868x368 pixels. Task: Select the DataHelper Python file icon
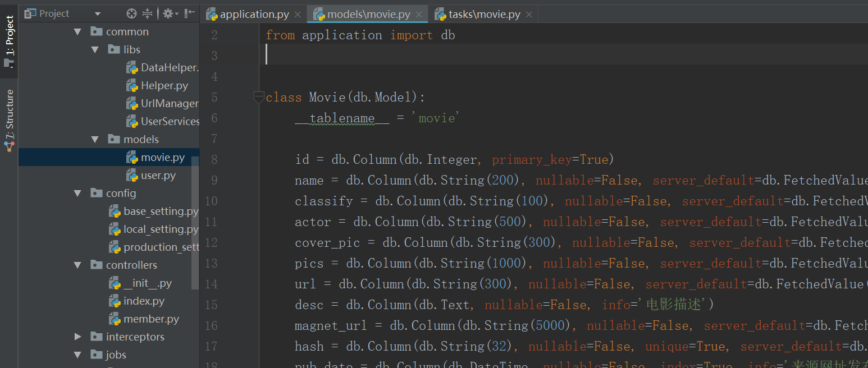point(132,68)
